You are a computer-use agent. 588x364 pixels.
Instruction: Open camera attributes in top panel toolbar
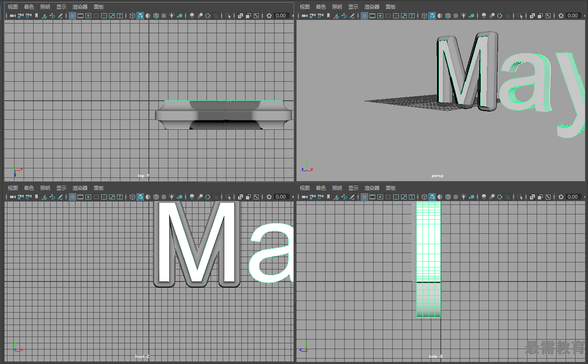tap(28, 16)
